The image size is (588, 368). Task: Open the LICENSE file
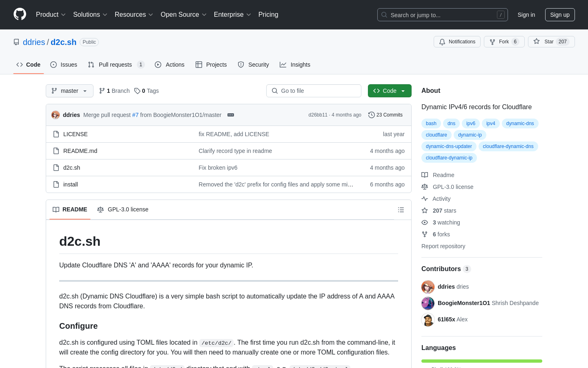76,134
